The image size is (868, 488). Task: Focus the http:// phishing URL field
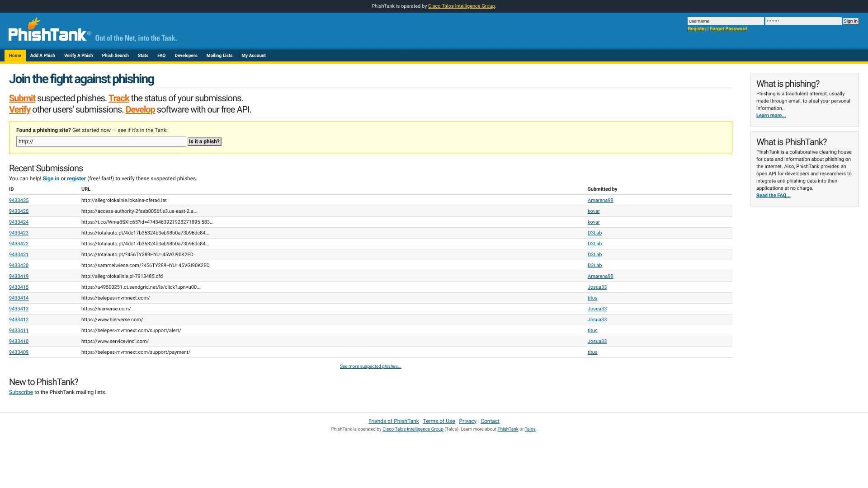click(x=101, y=141)
